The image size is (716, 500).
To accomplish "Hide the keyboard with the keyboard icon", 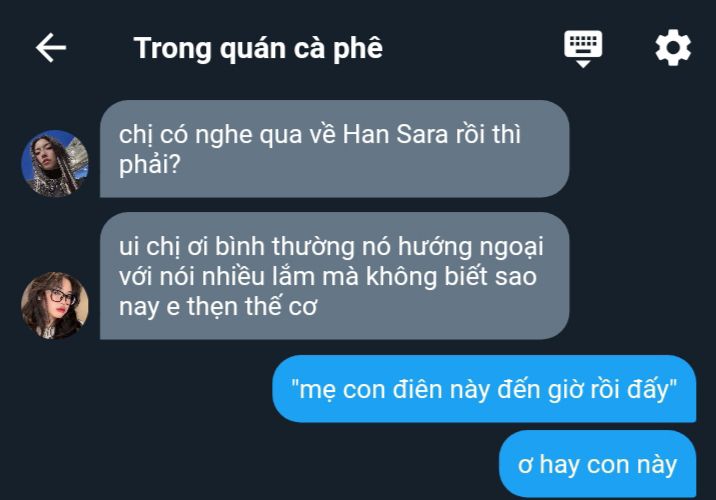I will (583, 49).
